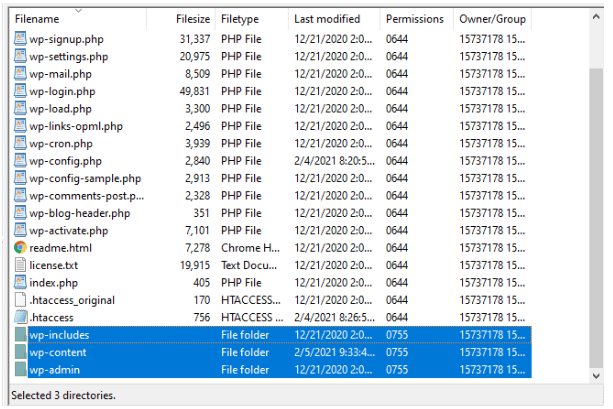Click the text document icon for license.txt
The width and height of the screenshot is (613, 409).
coord(20,265)
